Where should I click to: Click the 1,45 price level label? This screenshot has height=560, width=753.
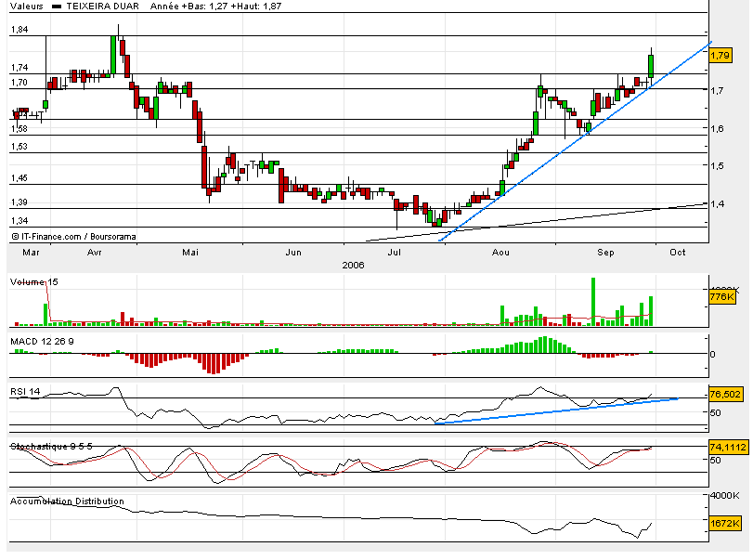(x=19, y=178)
